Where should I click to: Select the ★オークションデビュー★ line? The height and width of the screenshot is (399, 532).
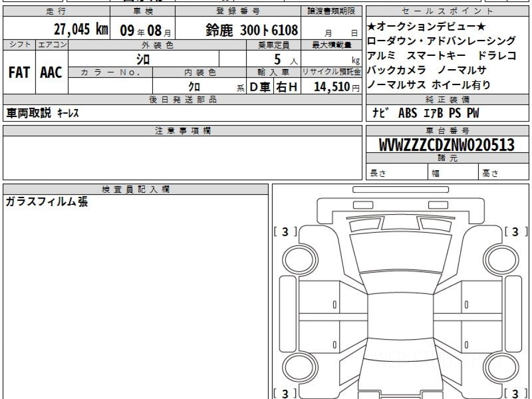click(x=427, y=27)
